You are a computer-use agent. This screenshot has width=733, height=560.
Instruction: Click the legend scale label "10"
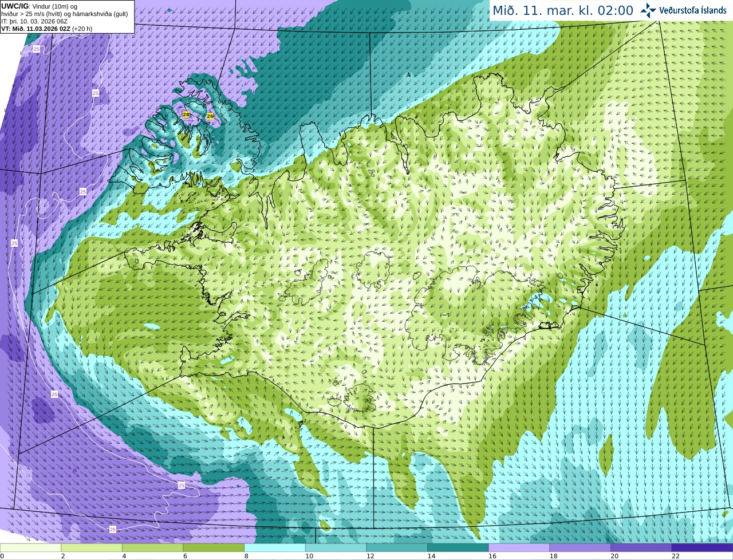coord(309,556)
